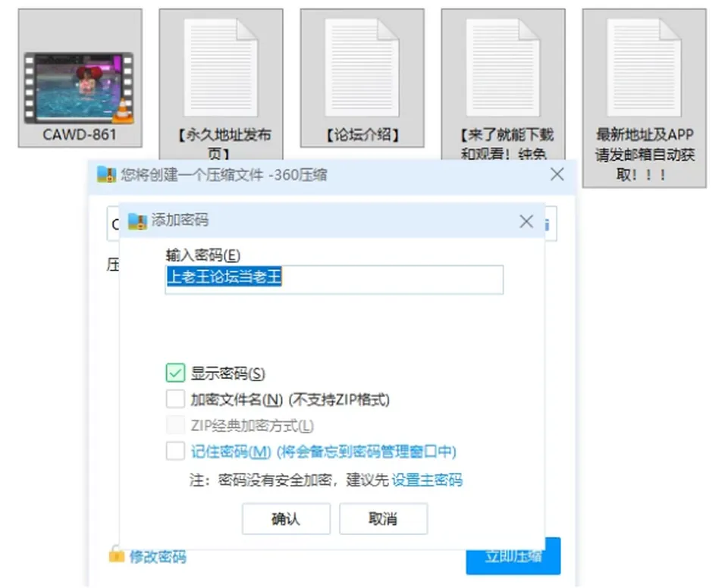Click the 输入密码 text field
This screenshot has width=728, height=588.
click(334, 280)
